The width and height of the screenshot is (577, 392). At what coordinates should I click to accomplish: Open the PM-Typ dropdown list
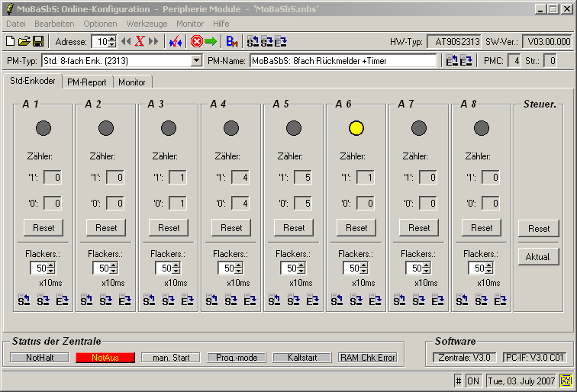point(196,60)
